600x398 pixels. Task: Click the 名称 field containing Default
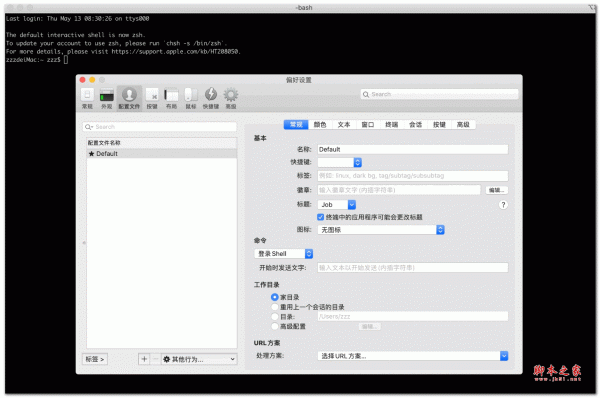412,149
